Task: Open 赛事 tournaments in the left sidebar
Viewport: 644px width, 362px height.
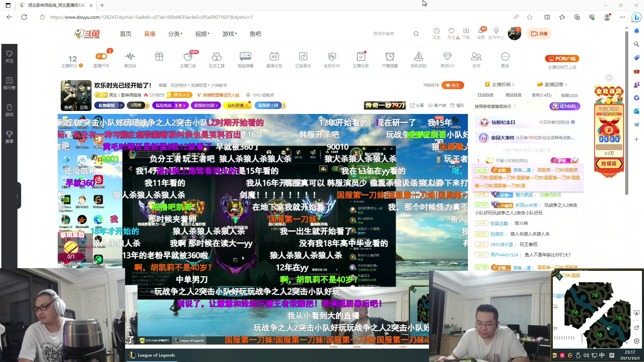Action: click(x=9, y=137)
